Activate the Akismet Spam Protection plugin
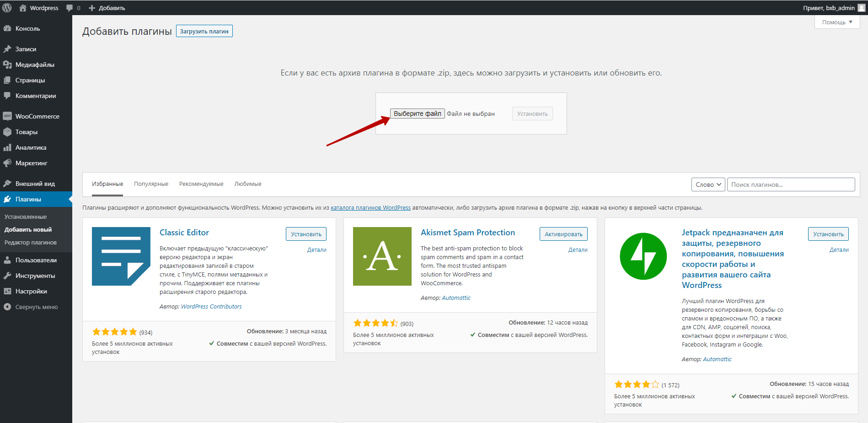The image size is (868, 423). pos(563,234)
